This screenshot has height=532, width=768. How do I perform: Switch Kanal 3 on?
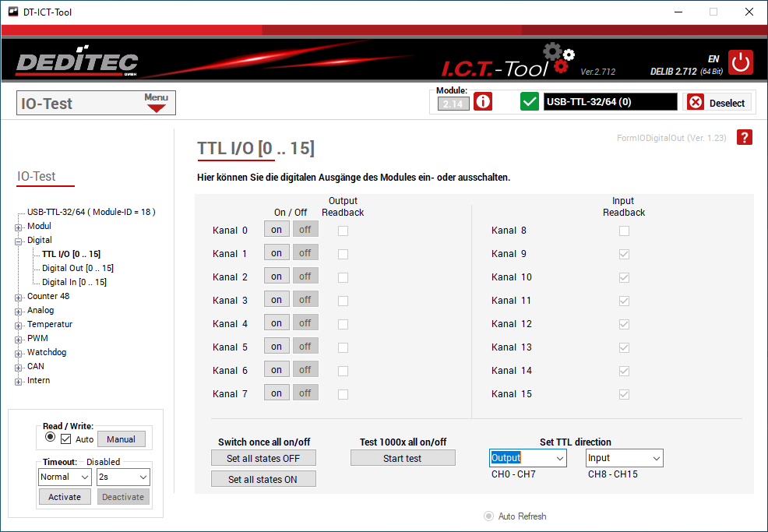click(277, 300)
